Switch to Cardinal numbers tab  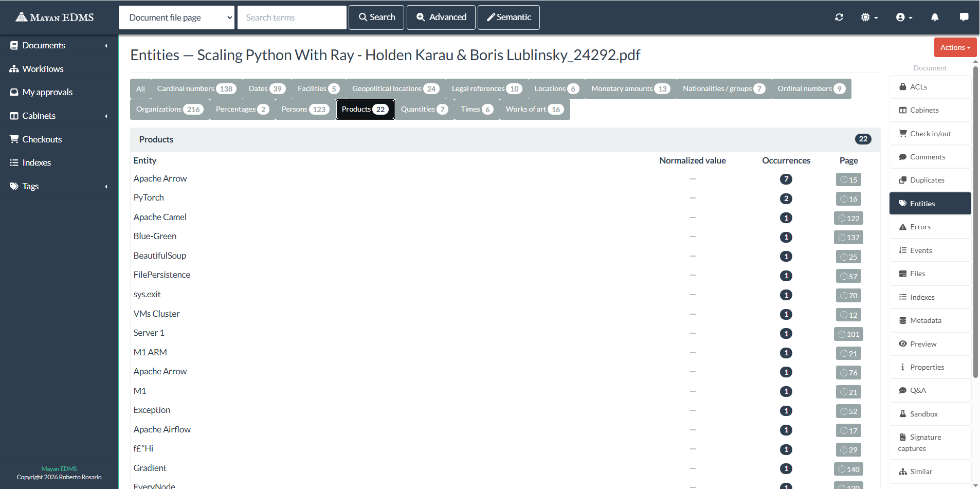click(196, 89)
